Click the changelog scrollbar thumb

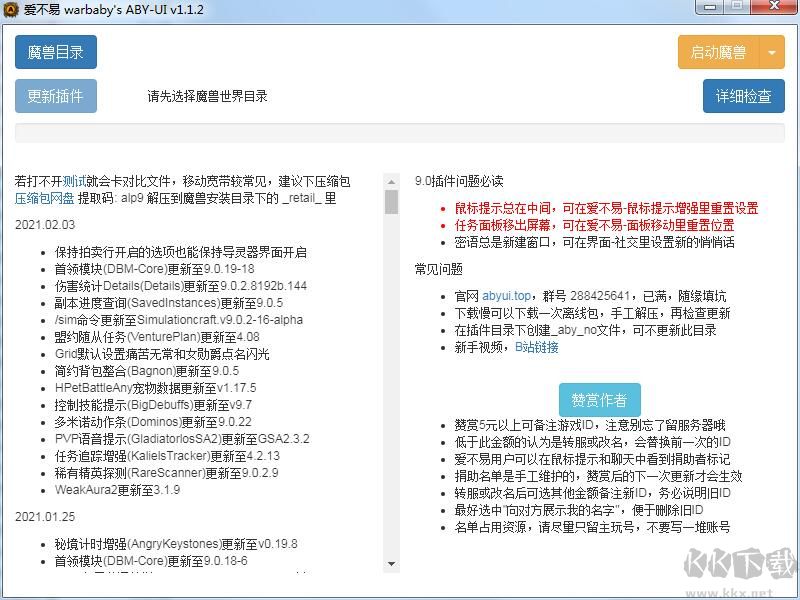coord(391,202)
